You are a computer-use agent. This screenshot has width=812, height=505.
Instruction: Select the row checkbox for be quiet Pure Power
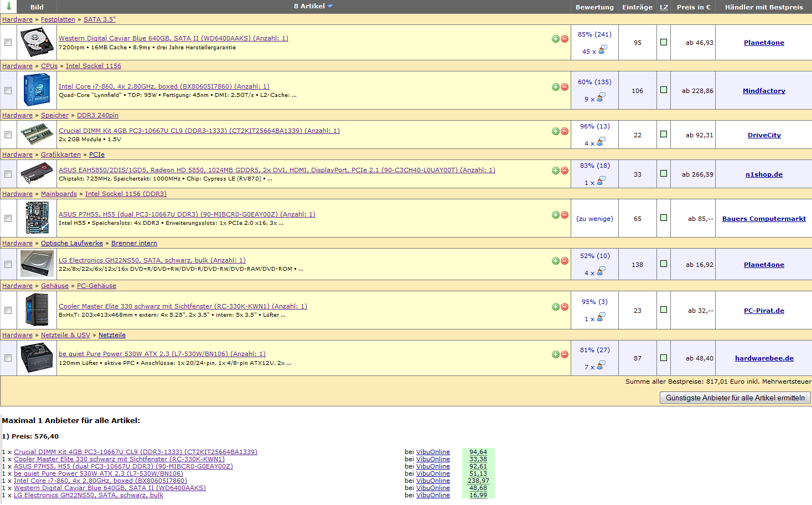8,358
